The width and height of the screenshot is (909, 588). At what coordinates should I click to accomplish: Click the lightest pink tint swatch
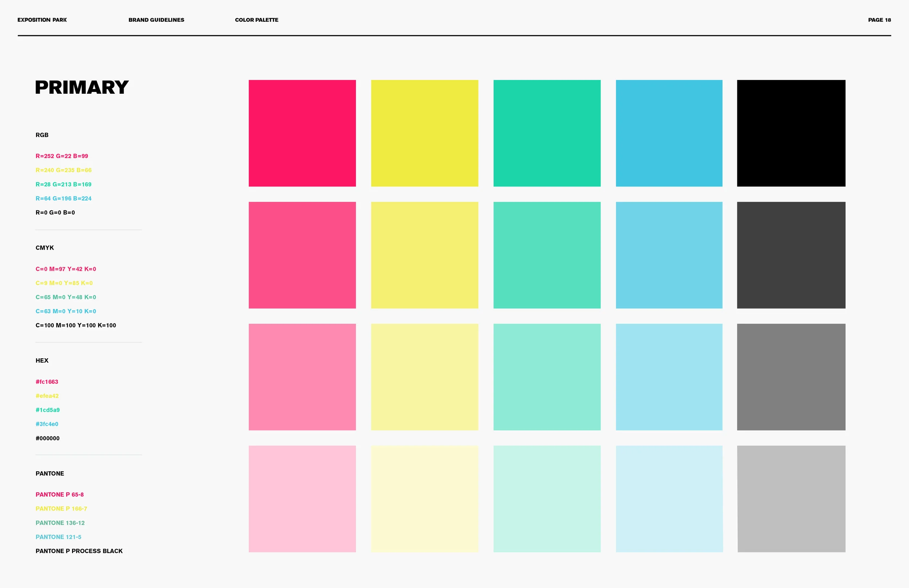(302, 498)
